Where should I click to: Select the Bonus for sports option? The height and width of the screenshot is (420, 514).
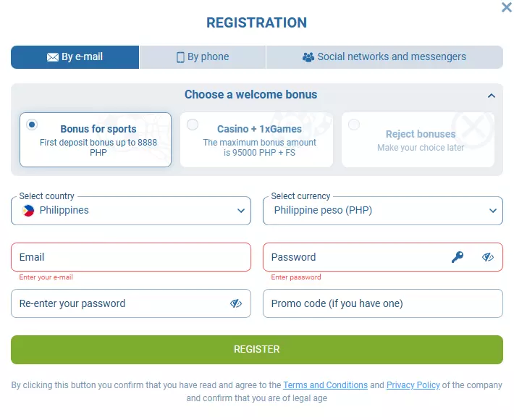coord(32,125)
